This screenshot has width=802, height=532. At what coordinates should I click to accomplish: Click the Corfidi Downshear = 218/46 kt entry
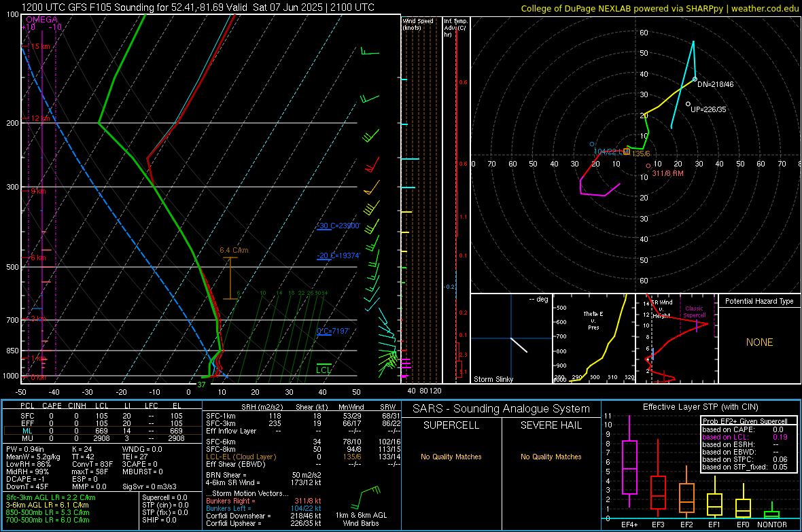point(264,516)
